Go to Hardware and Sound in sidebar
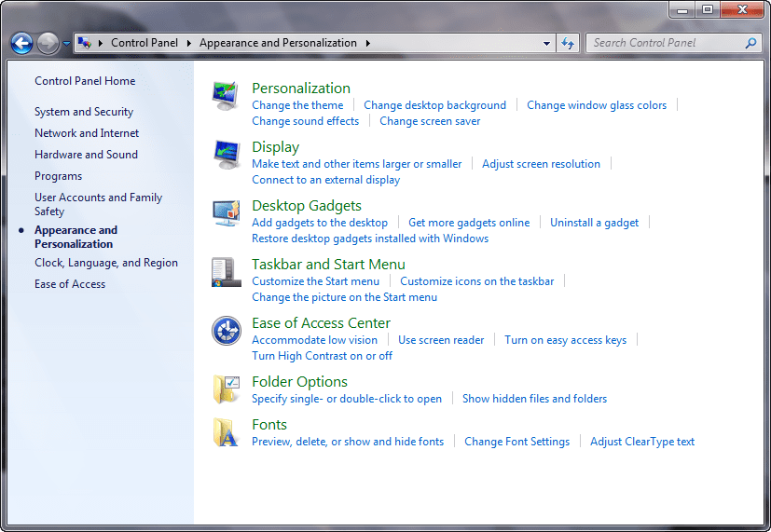 click(x=86, y=155)
